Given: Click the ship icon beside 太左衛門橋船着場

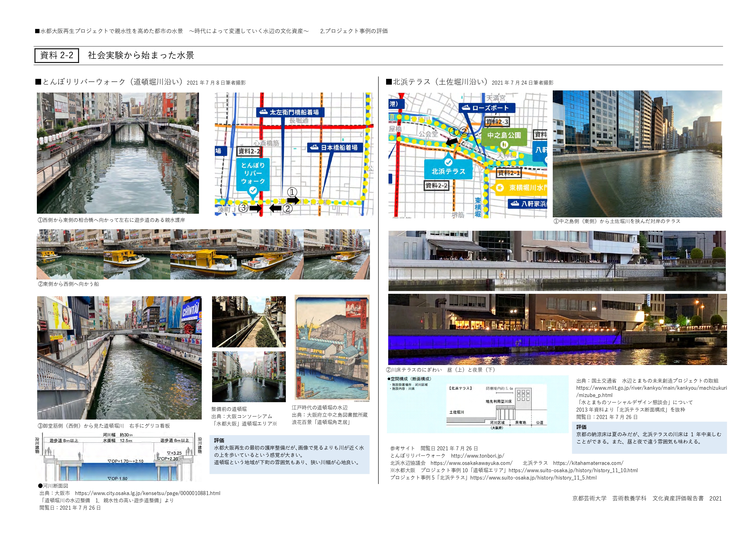Looking at the screenshot, I should tap(263, 112).
